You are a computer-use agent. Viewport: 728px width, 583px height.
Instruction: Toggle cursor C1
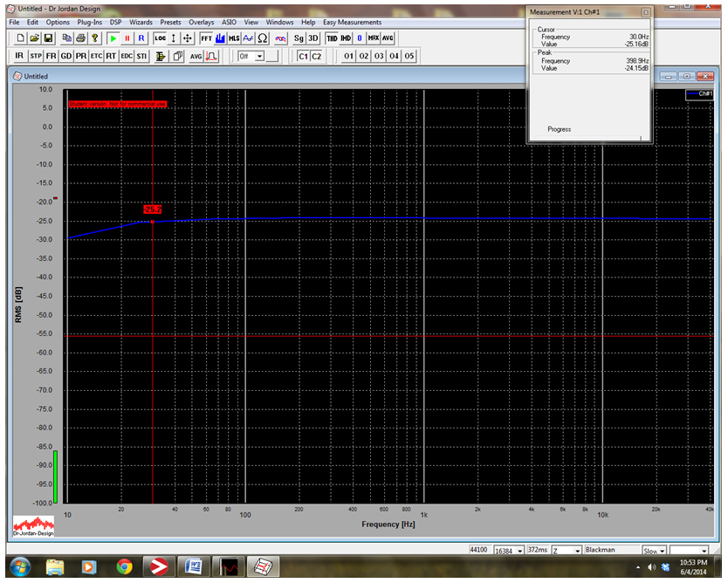[303, 56]
